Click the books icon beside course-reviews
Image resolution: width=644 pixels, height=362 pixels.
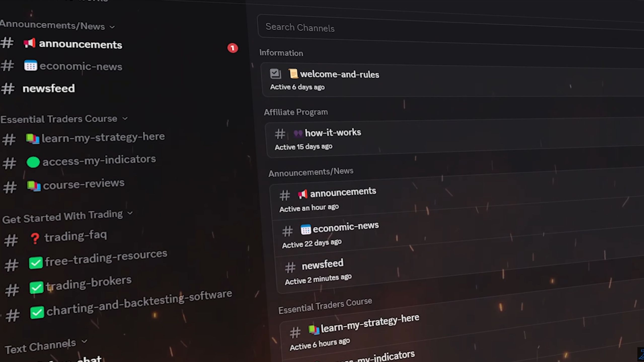[x=34, y=186]
